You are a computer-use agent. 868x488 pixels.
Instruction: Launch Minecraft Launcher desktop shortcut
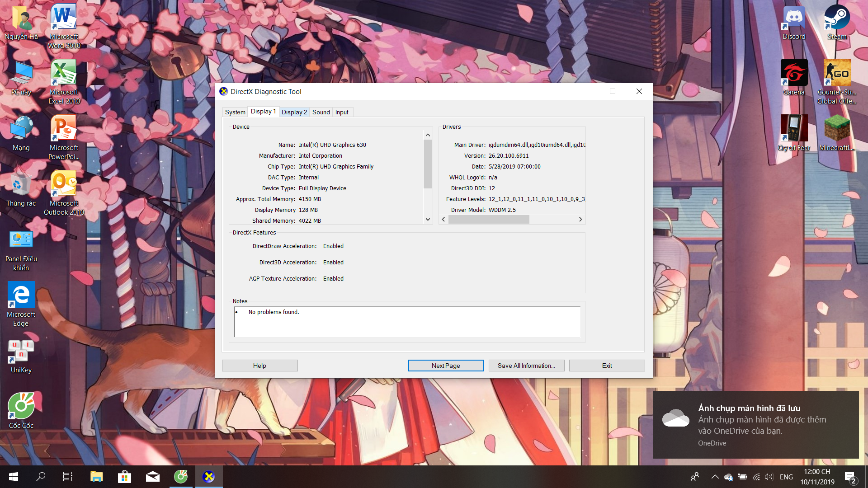pyautogui.click(x=837, y=133)
